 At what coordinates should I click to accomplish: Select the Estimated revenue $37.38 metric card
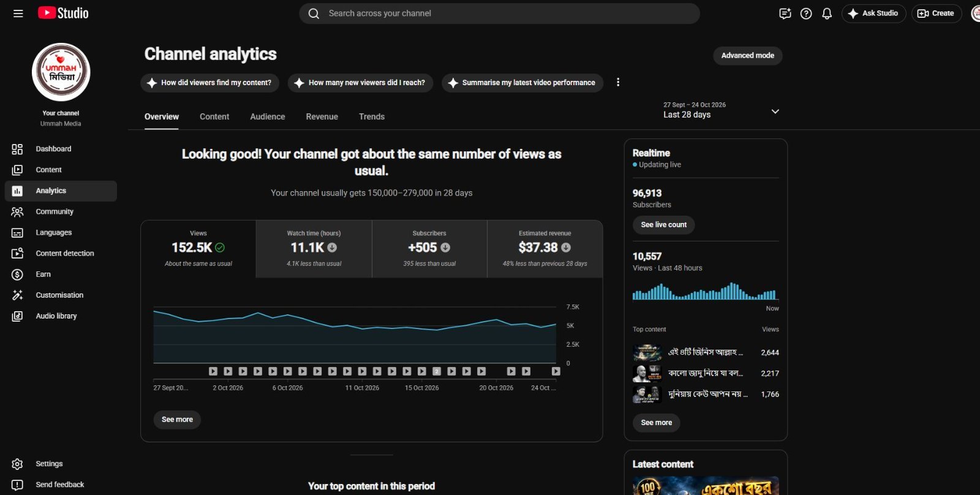point(545,249)
